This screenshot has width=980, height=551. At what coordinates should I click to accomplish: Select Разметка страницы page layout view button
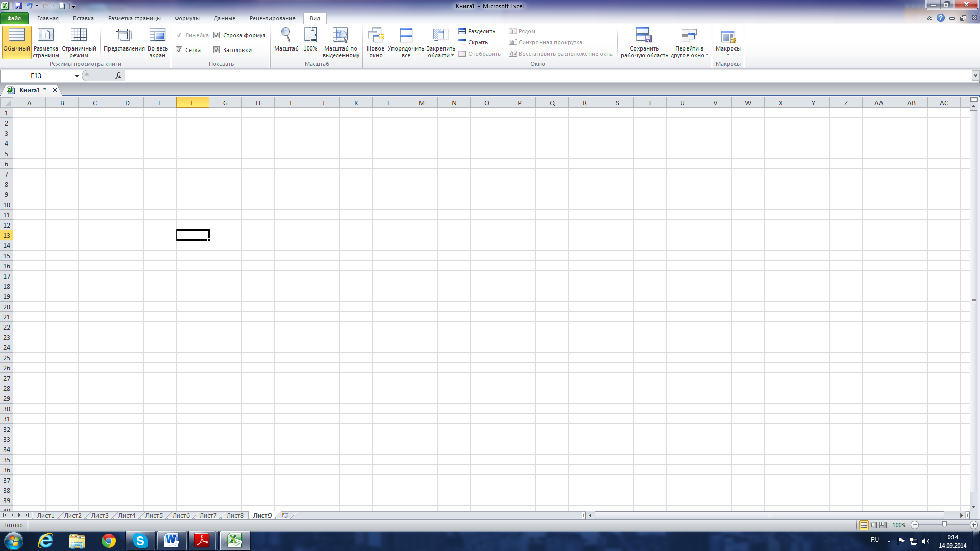pyautogui.click(x=46, y=42)
